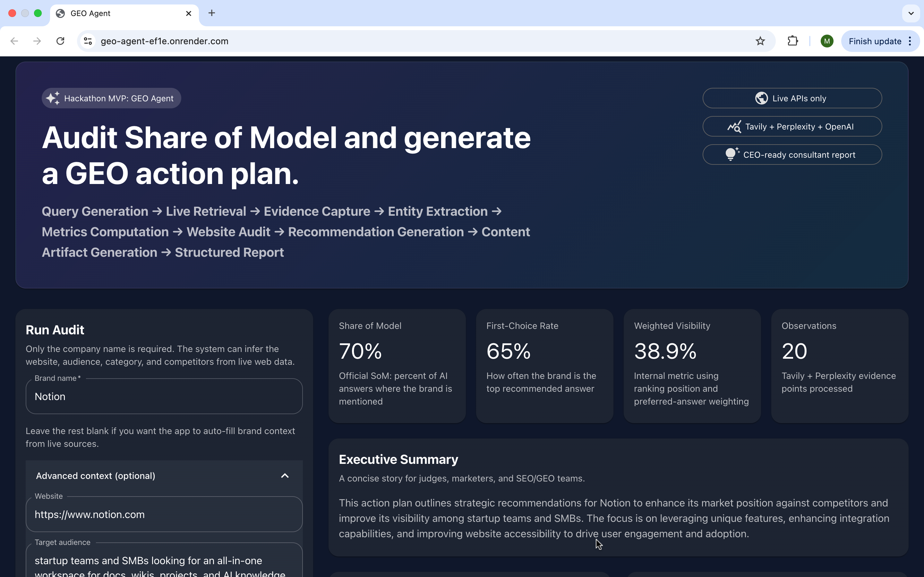Screen dimensions: 924x577
Task: Open Chrome's three-dot menu
Action: pyautogui.click(x=910, y=41)
